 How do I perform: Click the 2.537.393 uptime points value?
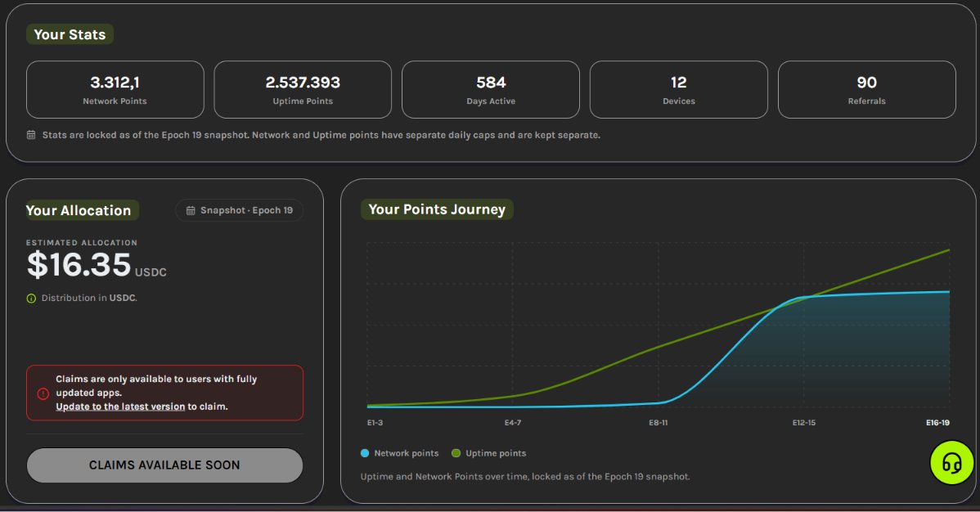tap(303, 83)
